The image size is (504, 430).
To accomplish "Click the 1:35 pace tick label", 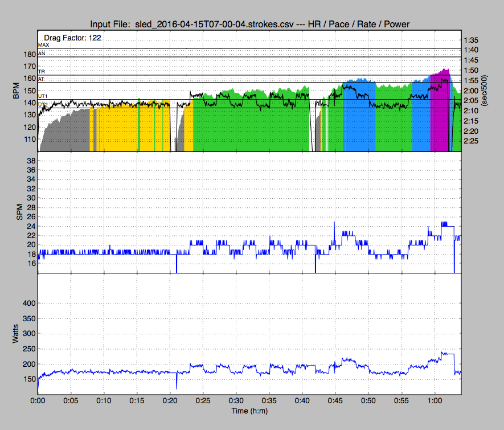I will click(x=471, y=40).
